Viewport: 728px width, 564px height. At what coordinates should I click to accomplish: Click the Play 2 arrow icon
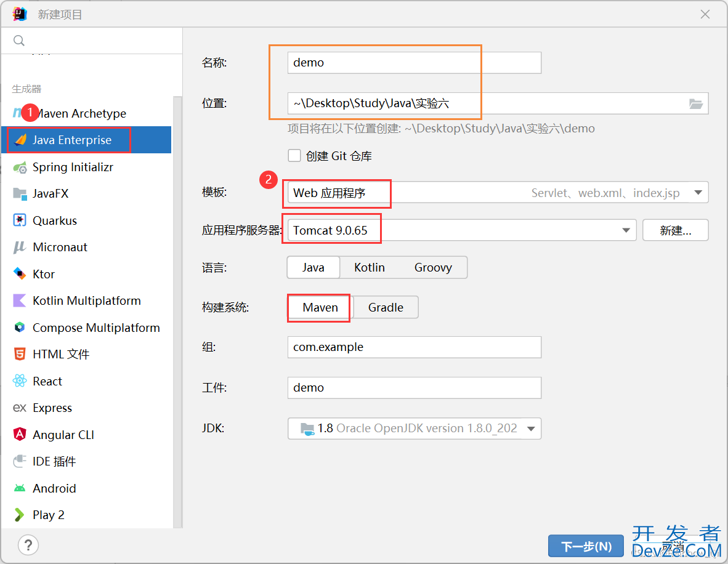[19, 515]
